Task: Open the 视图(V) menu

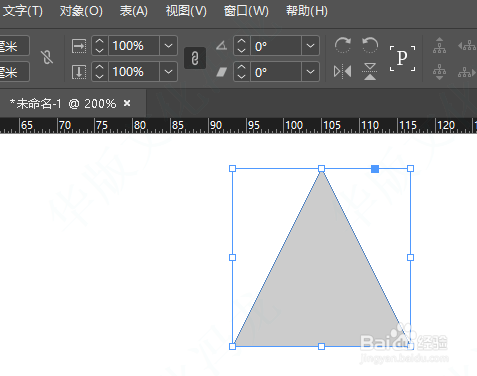Action: [186, 11]
